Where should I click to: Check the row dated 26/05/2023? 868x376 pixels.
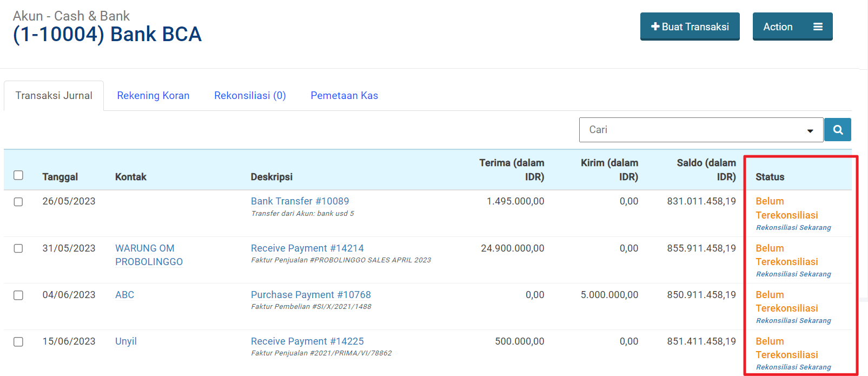pyautogui.click(x=18, y=202)
